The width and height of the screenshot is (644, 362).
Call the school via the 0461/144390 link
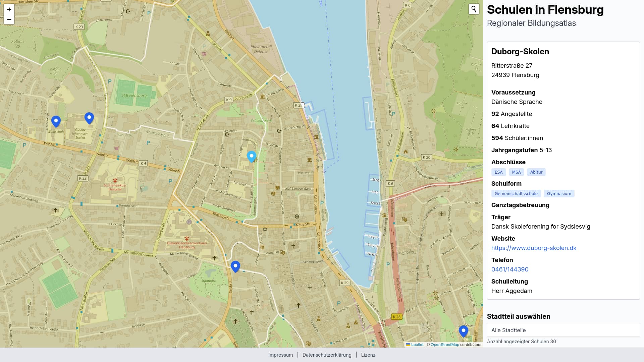tap(510, 269)
